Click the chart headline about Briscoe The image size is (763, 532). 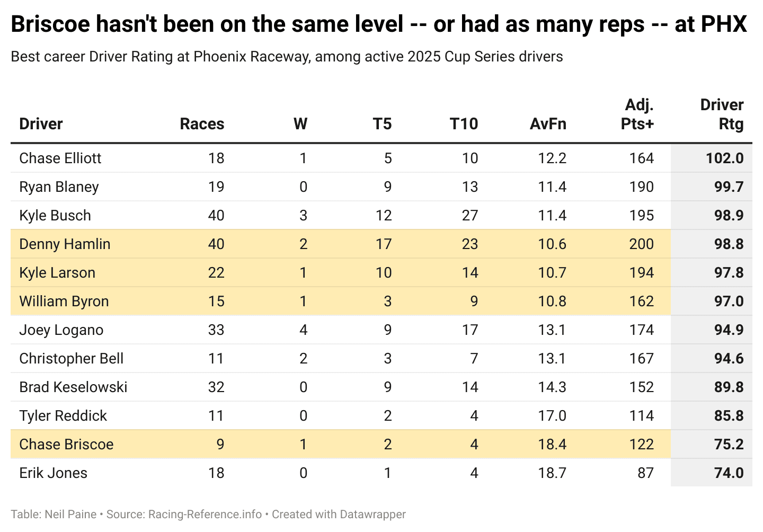(x=379, y=24)
